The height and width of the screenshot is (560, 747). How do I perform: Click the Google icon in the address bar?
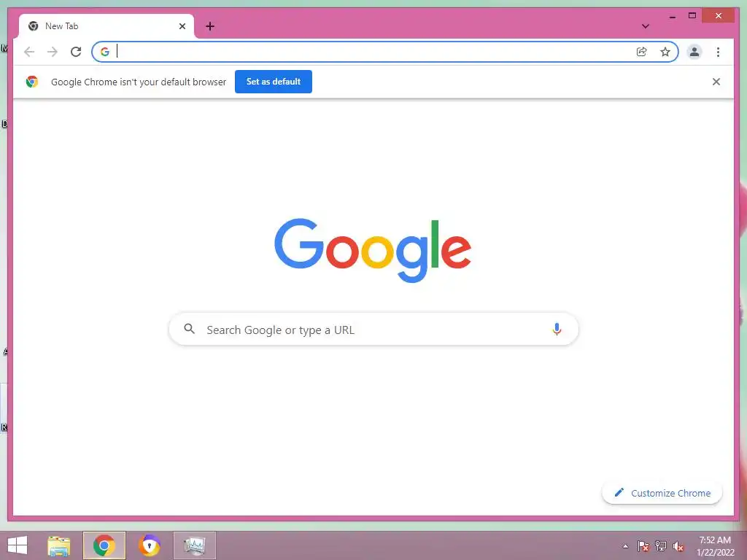tap(105, 52)
